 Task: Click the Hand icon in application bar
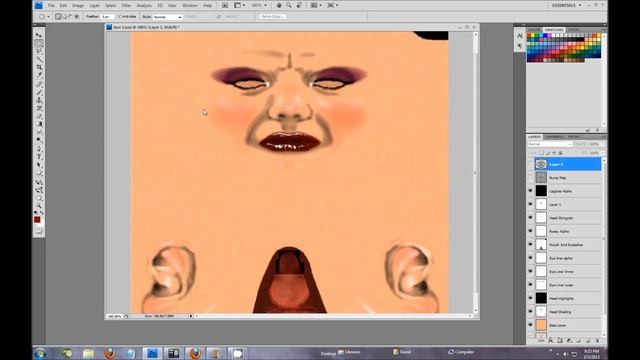(x=279, y=5)
